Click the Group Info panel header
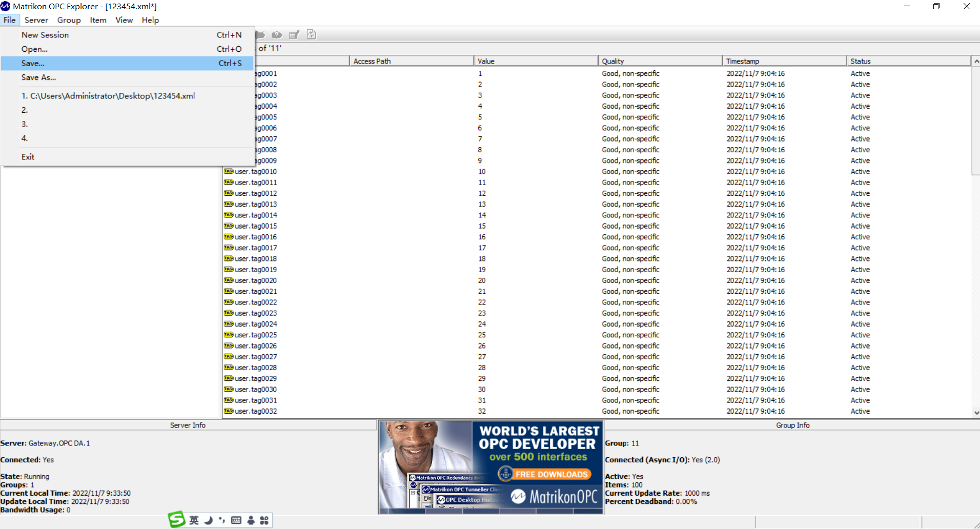Image resolution: width=980 pixels, height=529 pixels. click(x=792, y=425)
